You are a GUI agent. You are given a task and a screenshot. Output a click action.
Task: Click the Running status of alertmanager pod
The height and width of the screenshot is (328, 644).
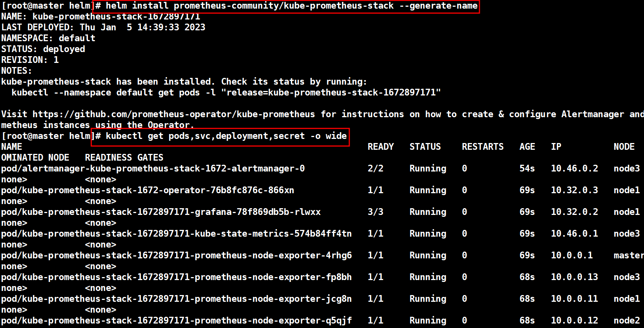(428, 168)
